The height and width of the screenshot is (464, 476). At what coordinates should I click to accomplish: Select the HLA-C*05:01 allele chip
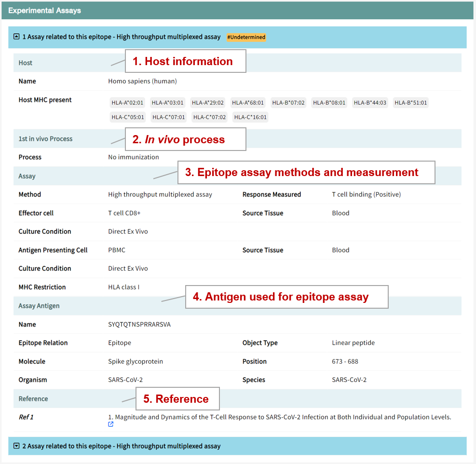[128, 117]
